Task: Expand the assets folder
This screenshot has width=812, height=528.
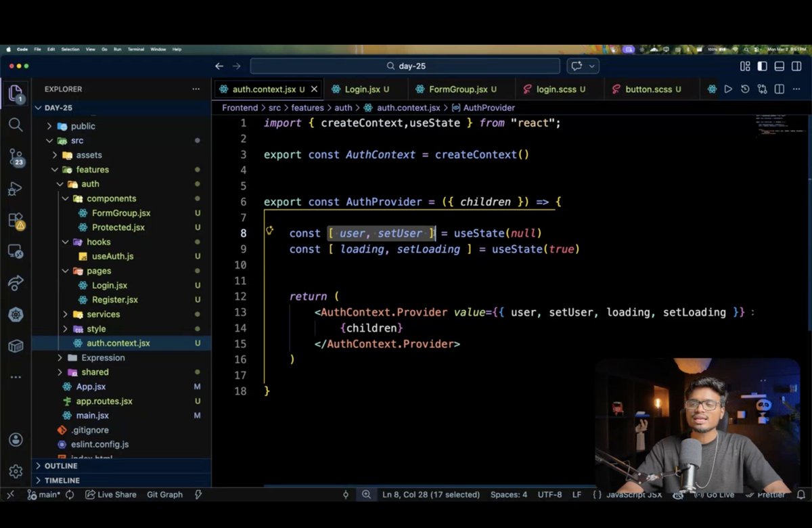Action: click(55, 155)
